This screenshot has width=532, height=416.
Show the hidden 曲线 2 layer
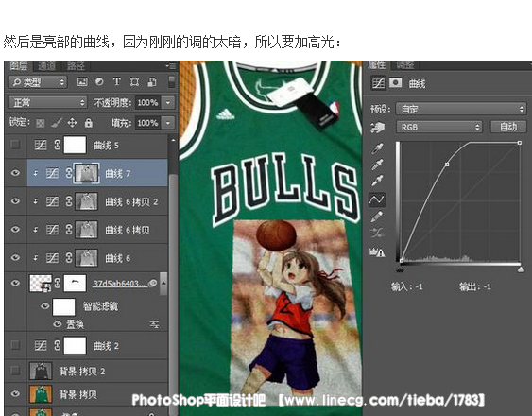pos(15,345)
